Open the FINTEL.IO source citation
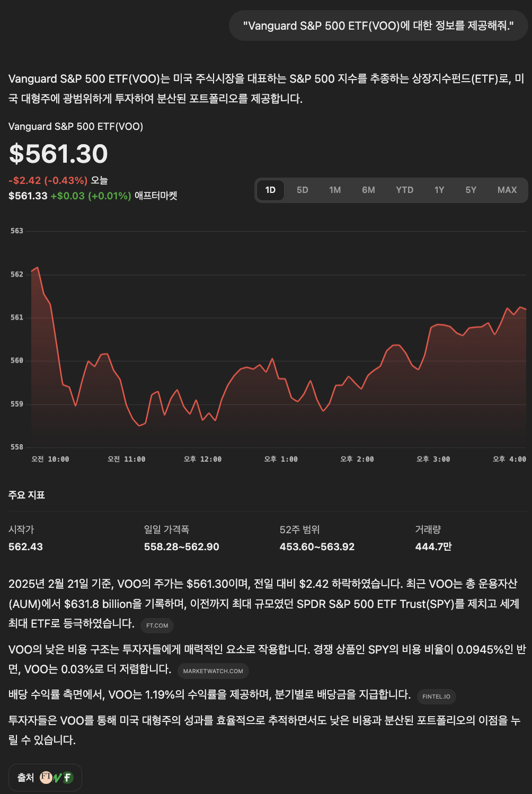 coord(436,696)
